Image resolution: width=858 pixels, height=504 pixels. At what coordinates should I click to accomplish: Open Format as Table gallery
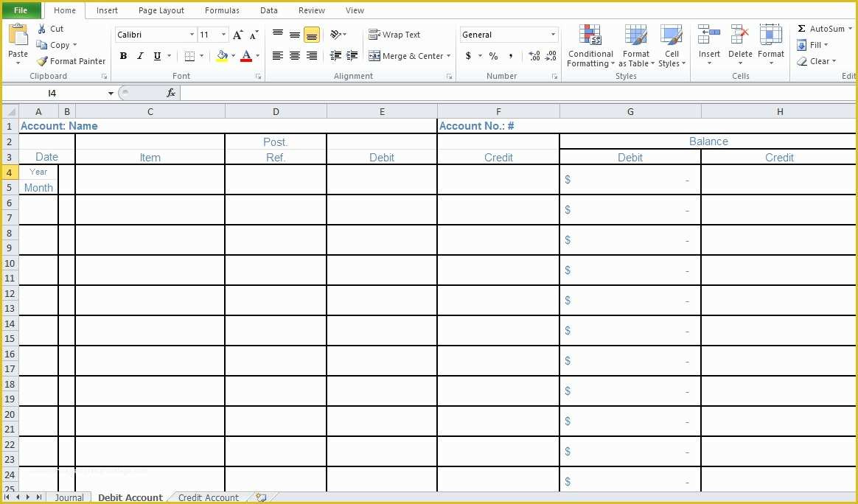[x=636, y=46]
